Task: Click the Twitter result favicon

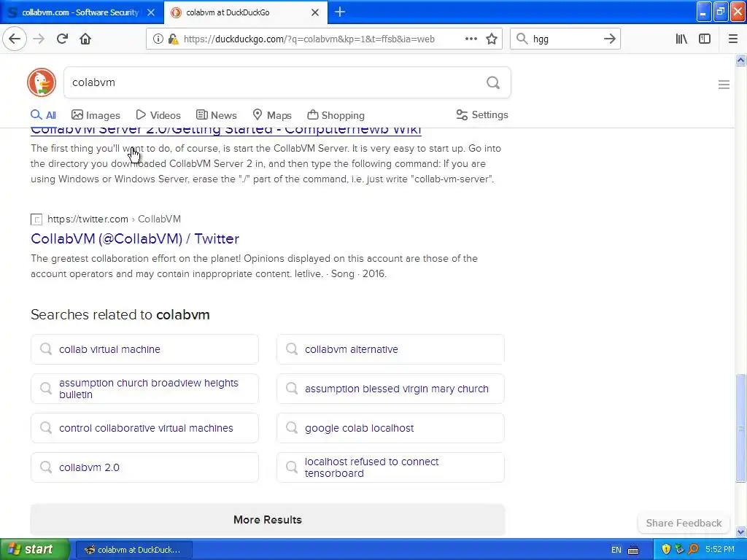Action: tap(36, 219)
